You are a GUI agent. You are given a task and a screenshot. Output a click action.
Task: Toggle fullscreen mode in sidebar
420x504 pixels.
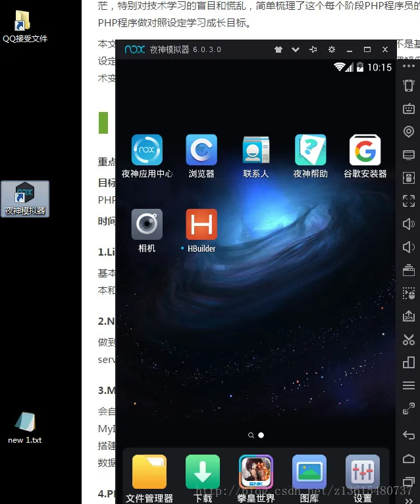coord(409,201)
